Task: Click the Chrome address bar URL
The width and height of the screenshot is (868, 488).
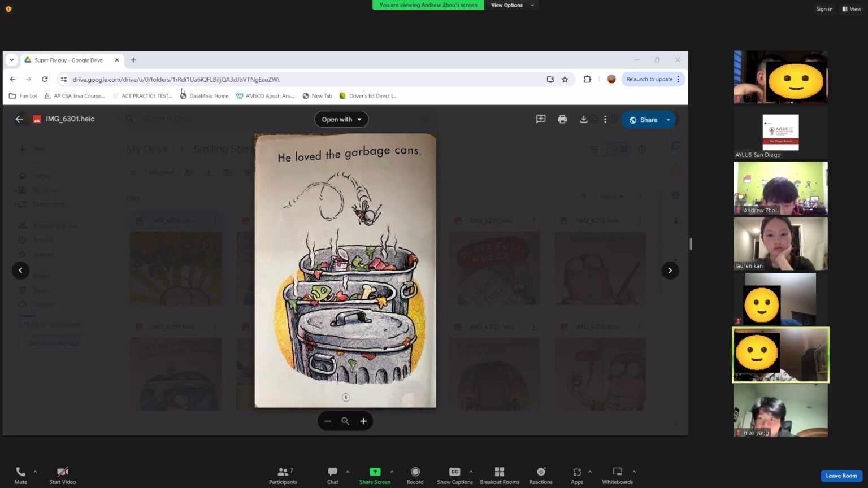Action: [176, 80]
